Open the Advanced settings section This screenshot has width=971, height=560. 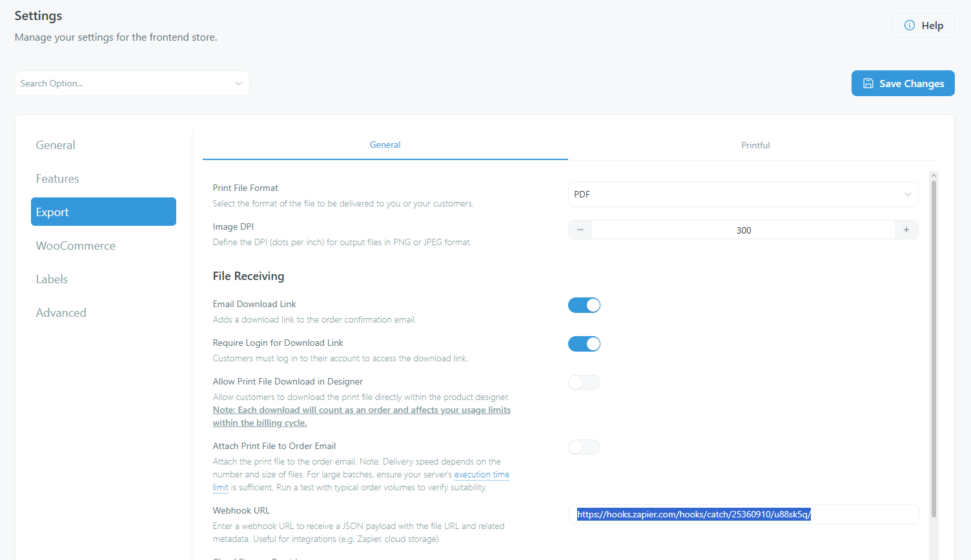(103, 313)
